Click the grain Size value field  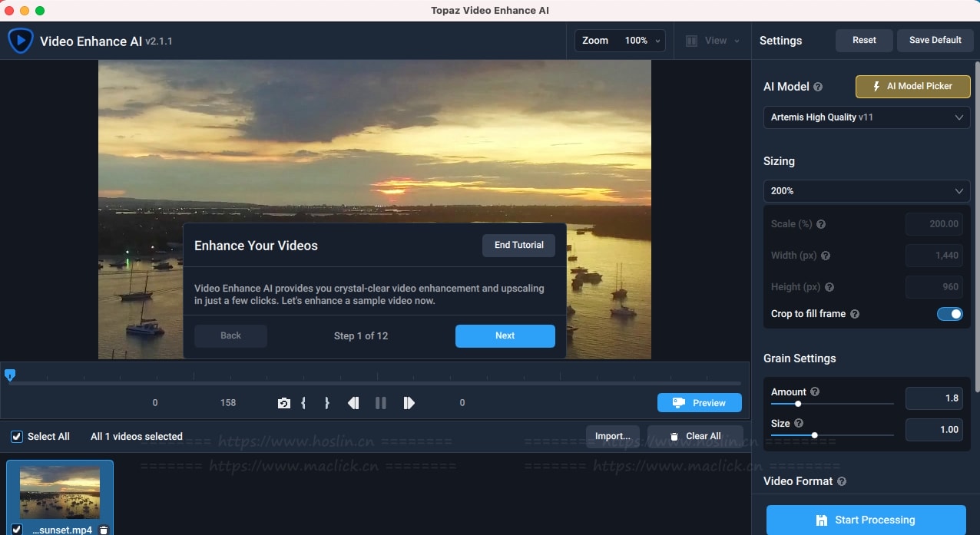coord(933,430)
